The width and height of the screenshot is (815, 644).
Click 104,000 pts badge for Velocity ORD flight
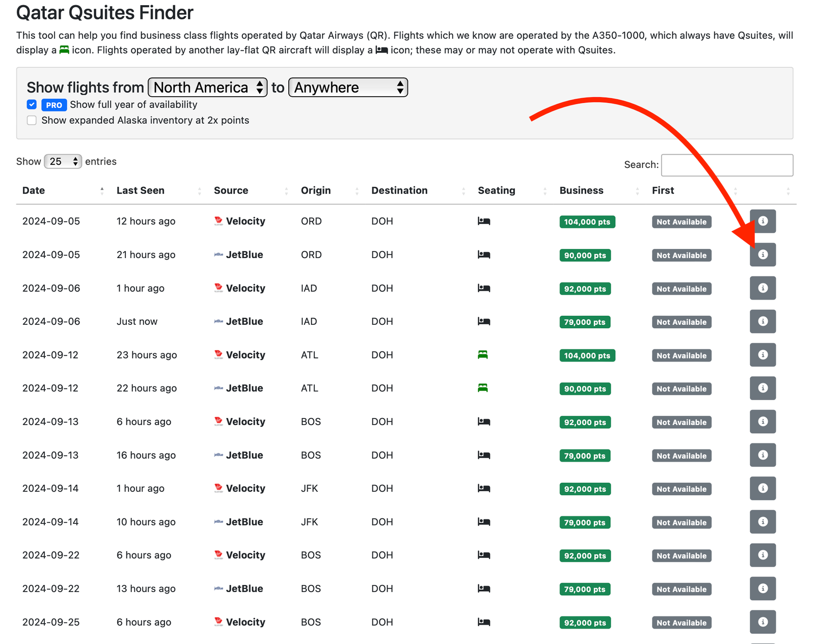[x=587, y=222]
